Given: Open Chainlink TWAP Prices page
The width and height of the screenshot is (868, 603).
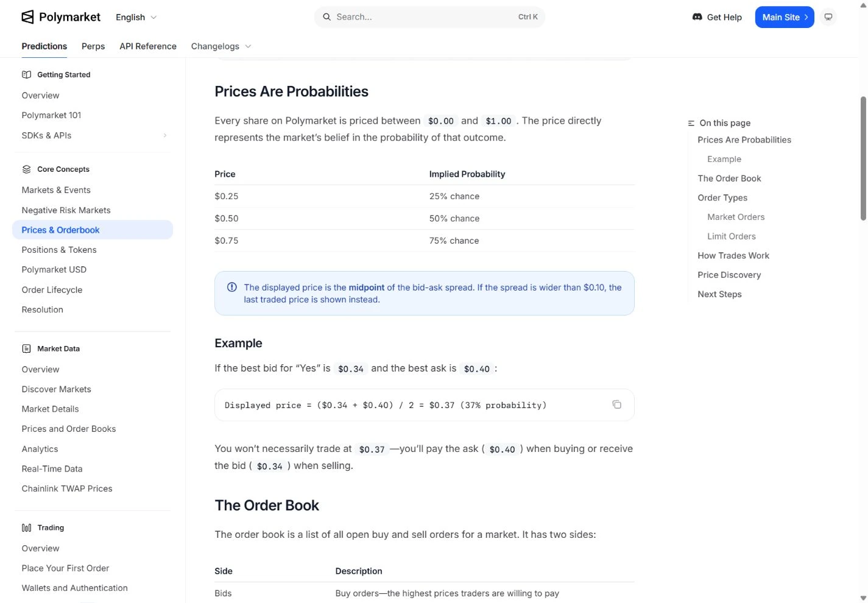Looking at the screenshot, I should point(67,488).
